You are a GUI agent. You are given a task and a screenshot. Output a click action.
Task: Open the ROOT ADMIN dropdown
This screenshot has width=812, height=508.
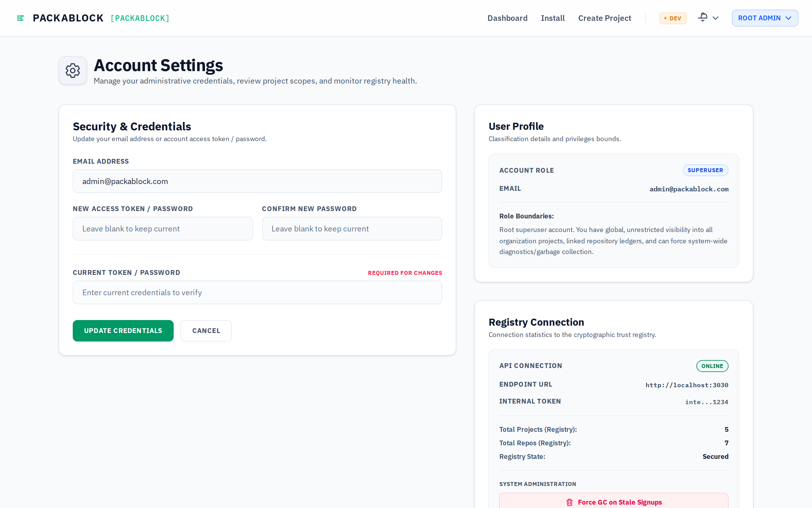pos(765,18)
